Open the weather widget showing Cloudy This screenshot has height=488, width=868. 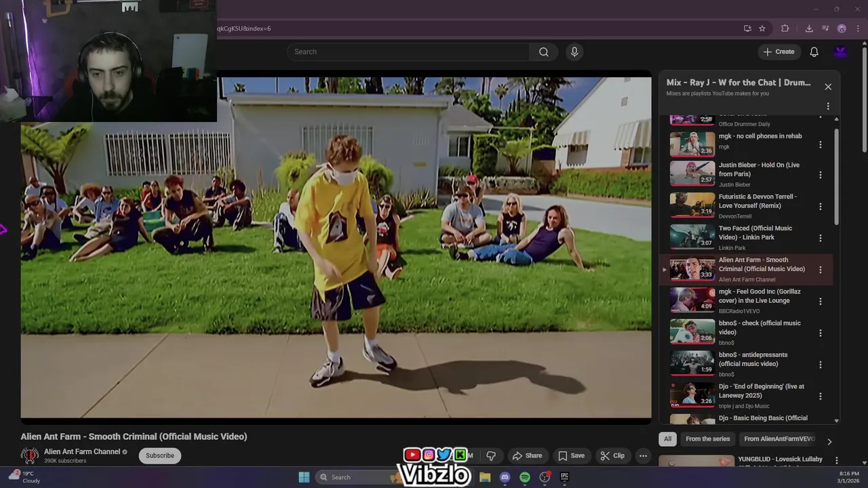24,477
